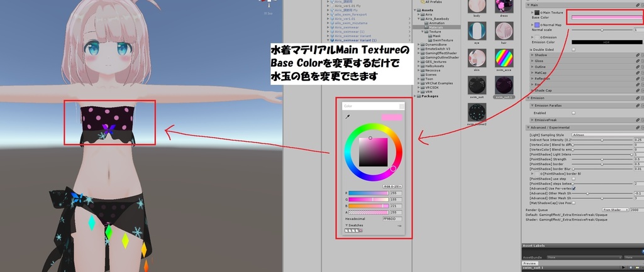Open the AssetBundle None dropdown
Viewport: 644px width, 272px height.
click(x=583, y=257)
